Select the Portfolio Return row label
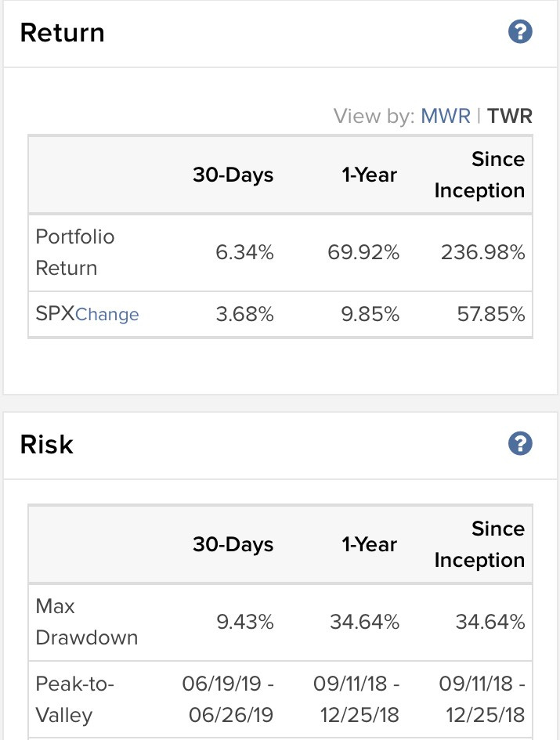The width and height of the screenshot is (560, 740). (75, 252)
